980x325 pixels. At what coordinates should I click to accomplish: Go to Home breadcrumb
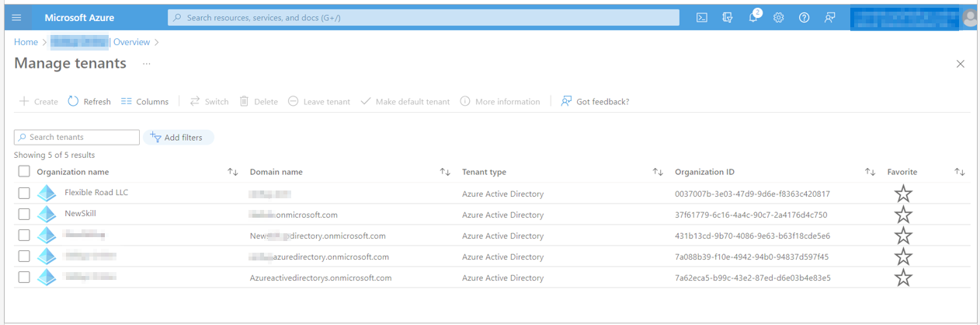26,42
